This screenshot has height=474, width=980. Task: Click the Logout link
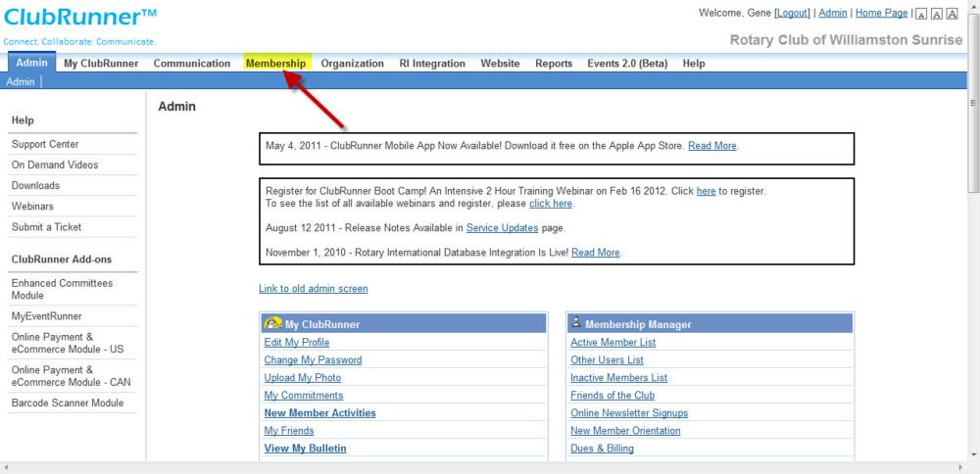click(792, 13)
